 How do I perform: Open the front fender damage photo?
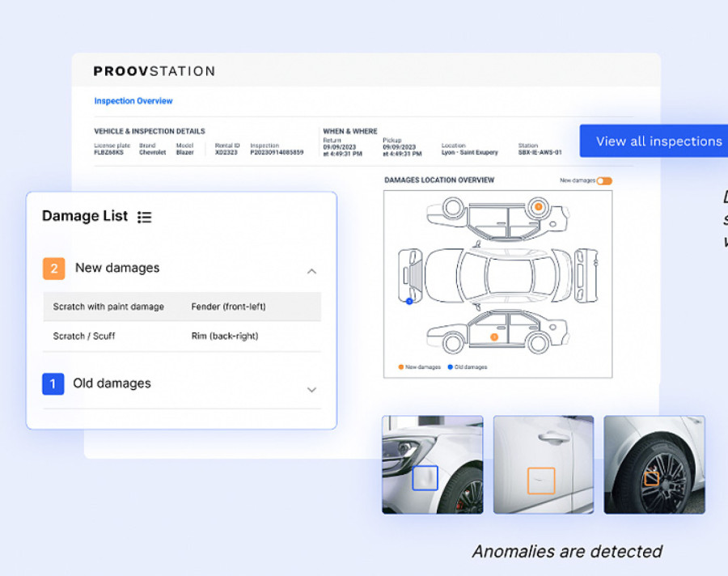tap(432, 464)
